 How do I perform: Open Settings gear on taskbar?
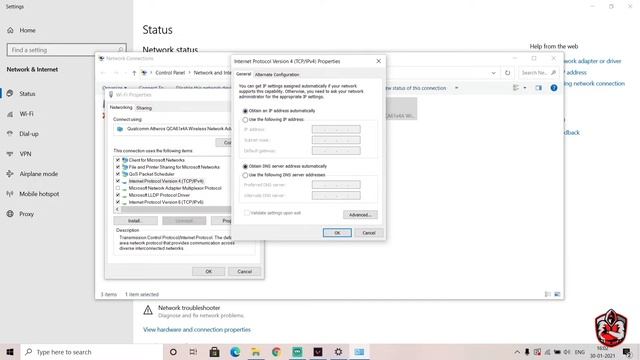pyautogui.click(x=338, y=352)
